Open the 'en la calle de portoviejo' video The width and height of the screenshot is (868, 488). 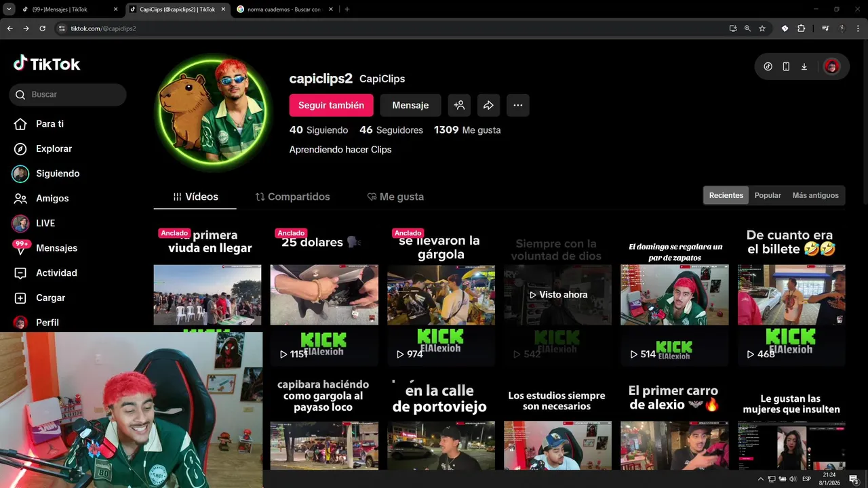441,424
